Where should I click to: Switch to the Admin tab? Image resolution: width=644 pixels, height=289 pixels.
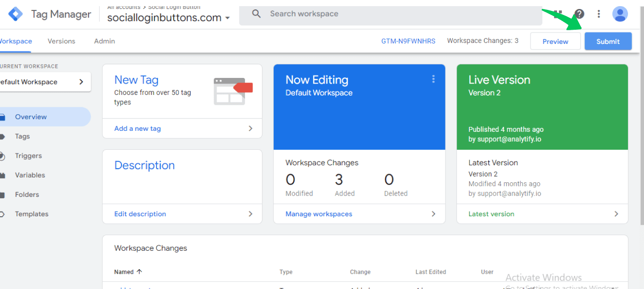[x=104, y=41]
